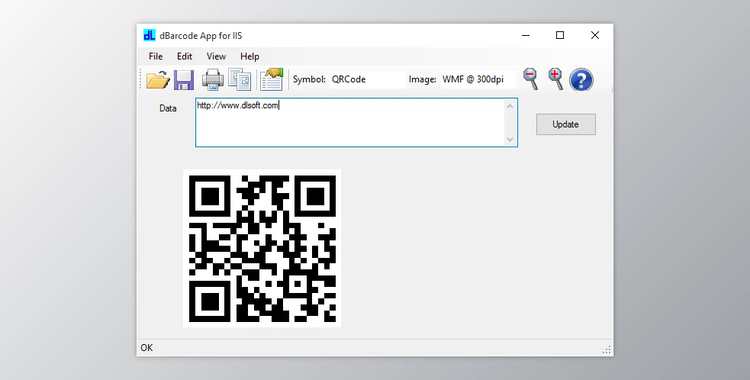This screenshot has width=750, height=380.
Task: Click the window resize grip corner
Action: 607,350
